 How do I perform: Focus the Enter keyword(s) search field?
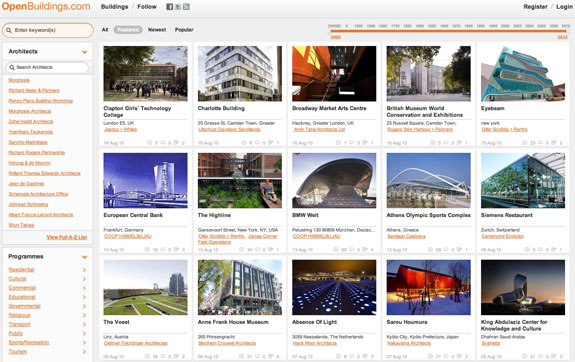pos(48,30)
